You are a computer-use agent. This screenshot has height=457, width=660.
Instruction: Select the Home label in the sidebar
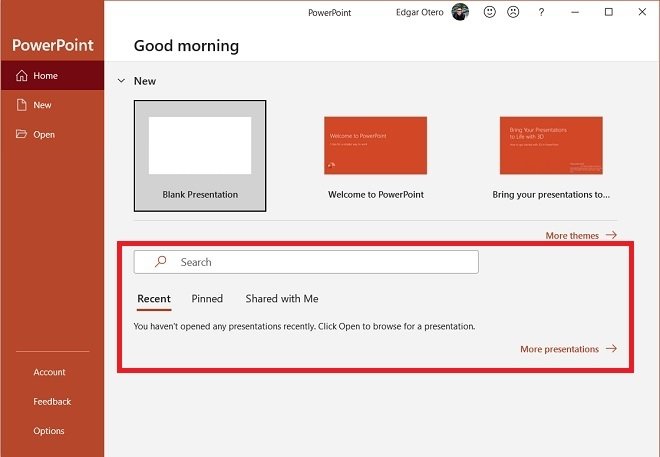pyautogui.click(x=45, y=76)
